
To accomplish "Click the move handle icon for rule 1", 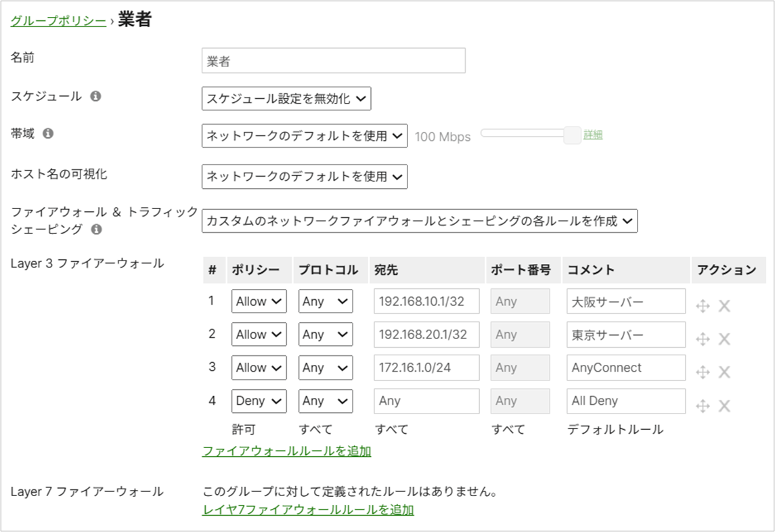I will click(703, 306).
